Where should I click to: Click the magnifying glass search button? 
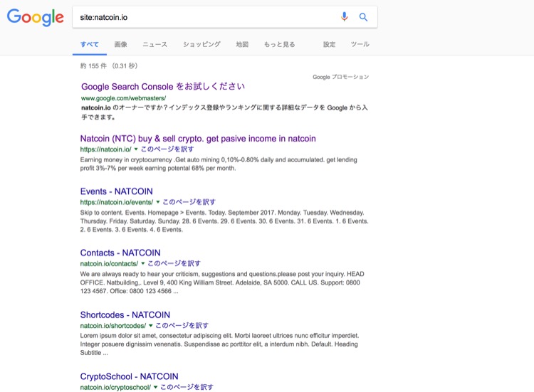(x=363, y=17)
